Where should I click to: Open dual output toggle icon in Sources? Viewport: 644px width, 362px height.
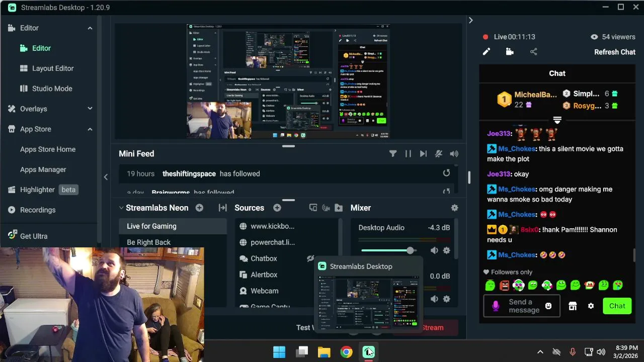pyautogui.click(x=313, y=208)
